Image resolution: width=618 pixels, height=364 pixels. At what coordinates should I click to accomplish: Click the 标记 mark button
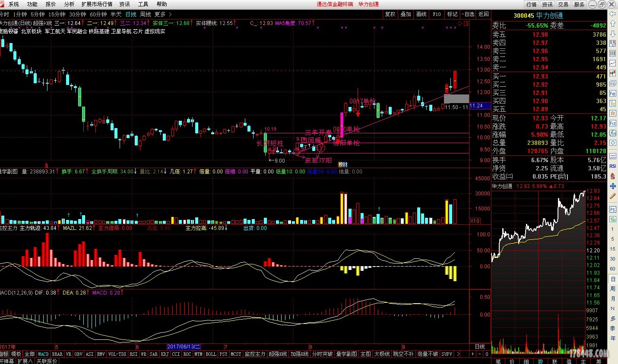(453, 14)
